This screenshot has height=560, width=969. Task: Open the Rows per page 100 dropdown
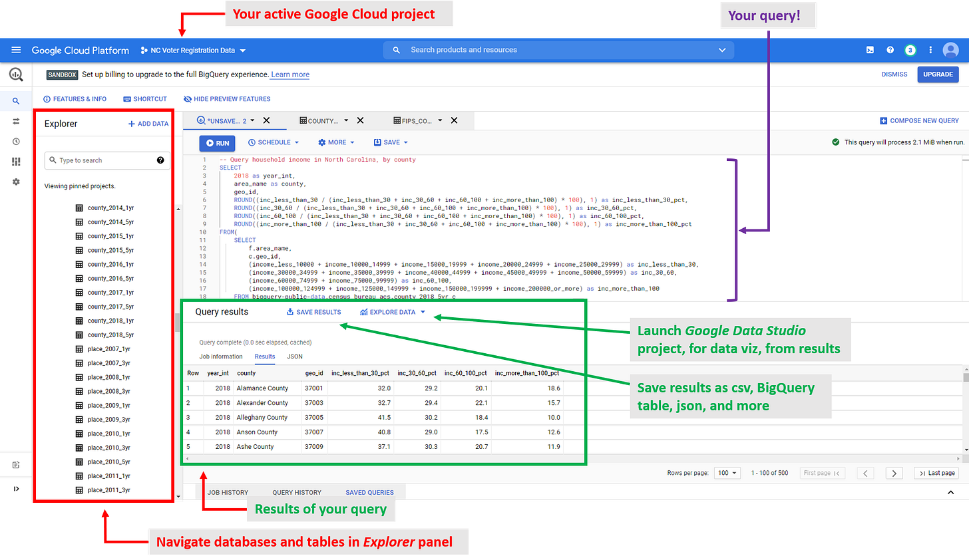pos(727,473)
